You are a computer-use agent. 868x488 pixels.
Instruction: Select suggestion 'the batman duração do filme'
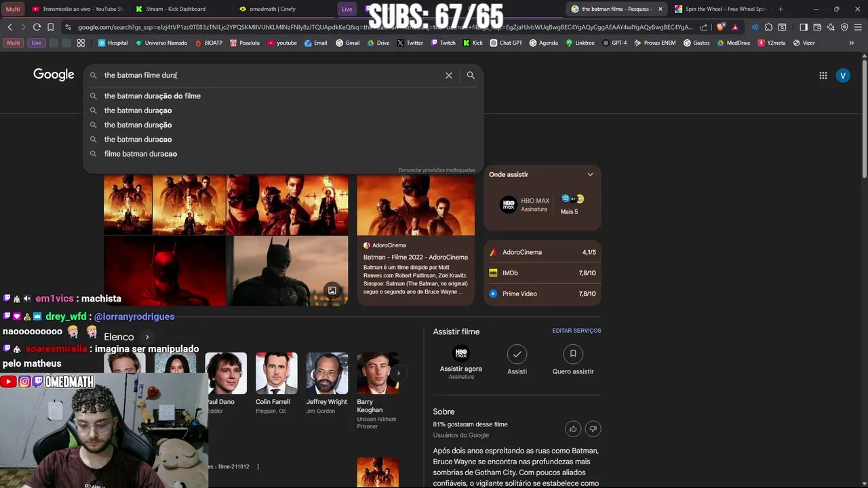(283, 96)
